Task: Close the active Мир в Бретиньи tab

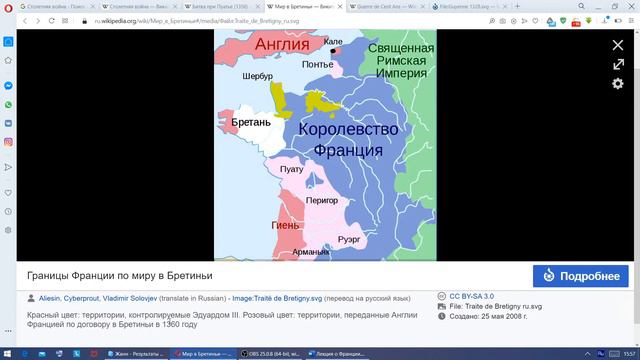Action: [x=340, y=7]
